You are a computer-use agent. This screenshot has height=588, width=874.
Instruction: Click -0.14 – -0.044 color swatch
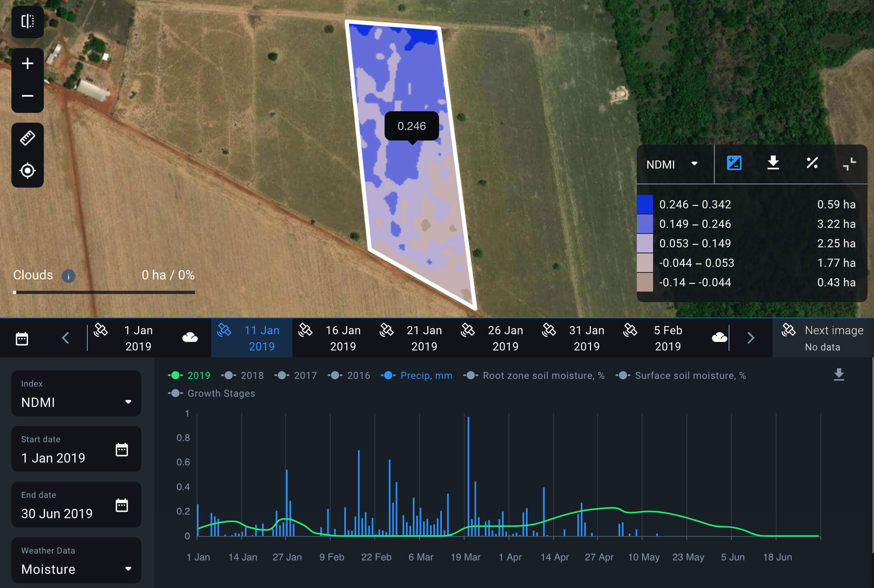click(x=645, y=282)
